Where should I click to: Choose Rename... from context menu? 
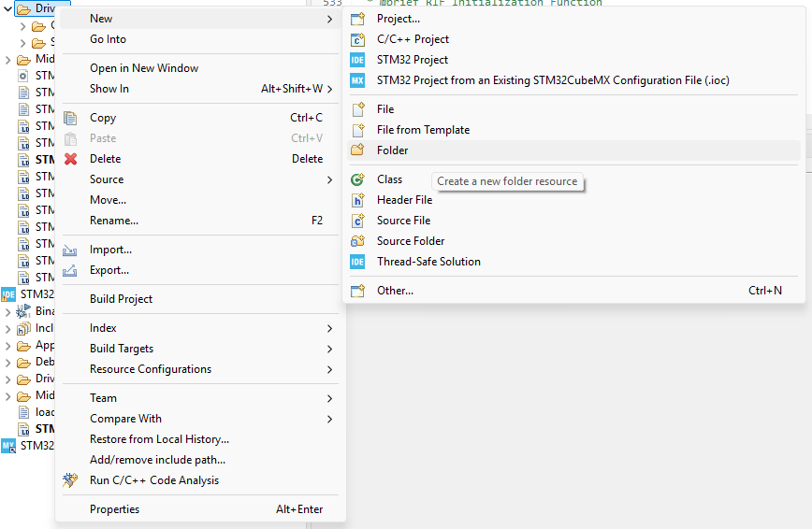[200, 221]
